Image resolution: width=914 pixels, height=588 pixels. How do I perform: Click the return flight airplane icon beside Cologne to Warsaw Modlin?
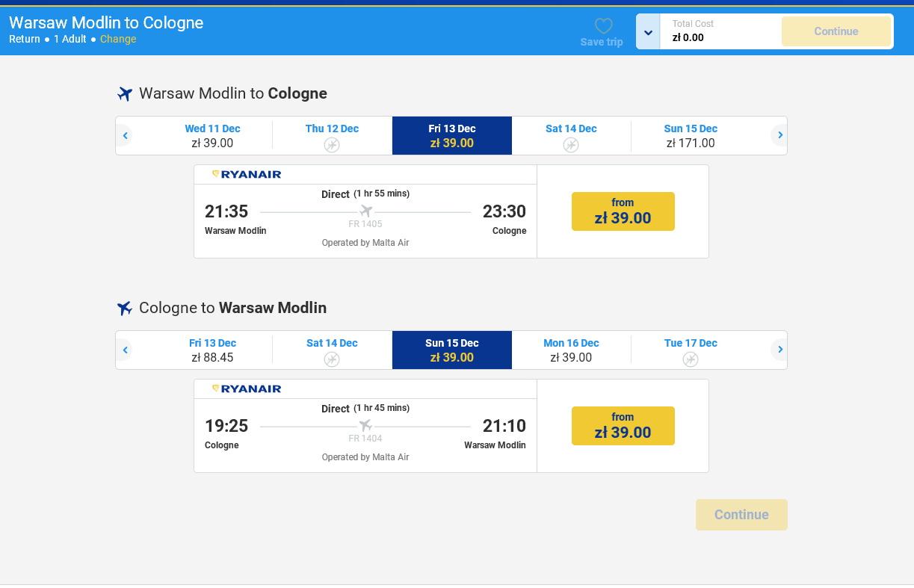click(x=125, y=309)
